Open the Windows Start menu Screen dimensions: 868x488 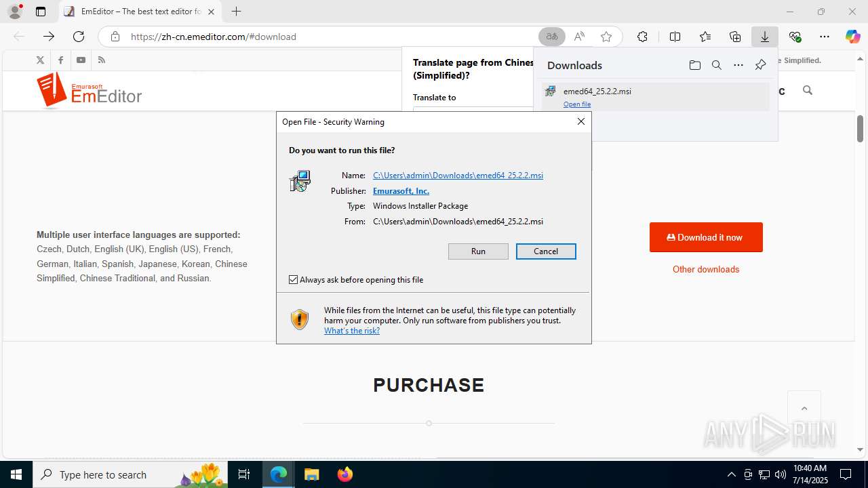tap(16, 474)
